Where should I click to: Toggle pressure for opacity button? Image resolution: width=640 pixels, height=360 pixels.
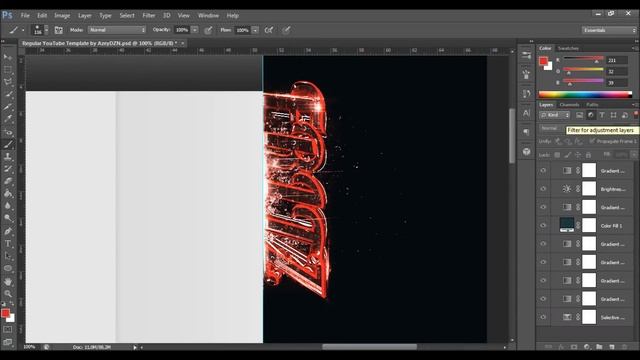[208, 30]
